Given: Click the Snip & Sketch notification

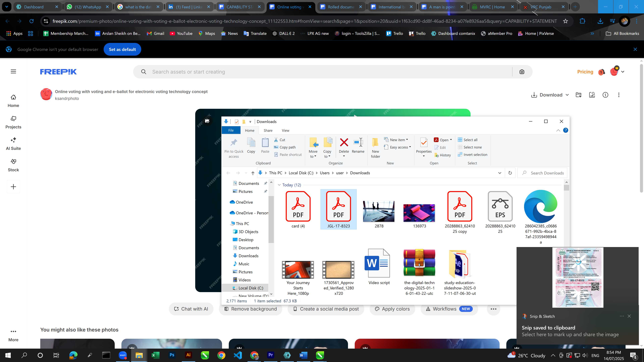Looking at the screenshot, I should (577, 296).
